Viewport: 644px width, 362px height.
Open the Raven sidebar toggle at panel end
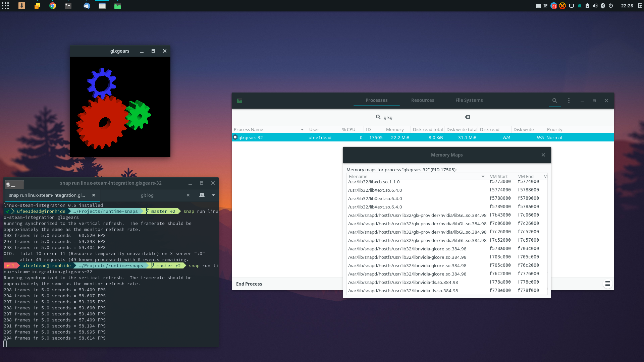640,6
